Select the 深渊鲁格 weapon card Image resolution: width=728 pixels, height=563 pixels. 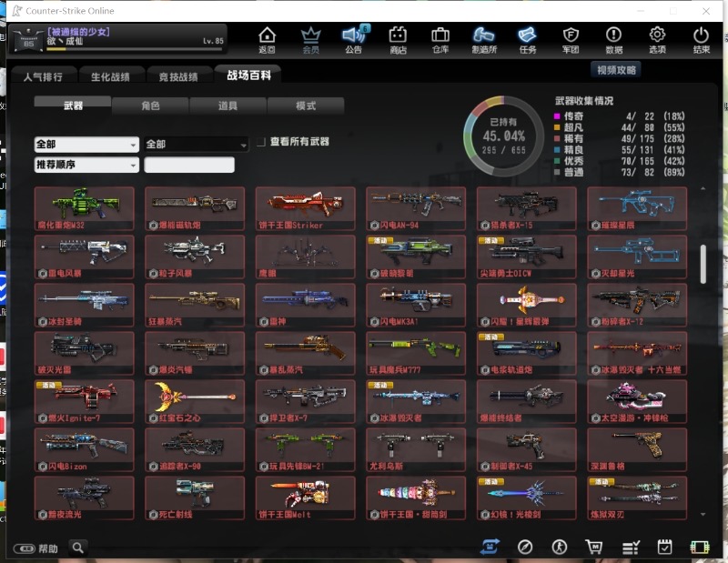[637, 449]
